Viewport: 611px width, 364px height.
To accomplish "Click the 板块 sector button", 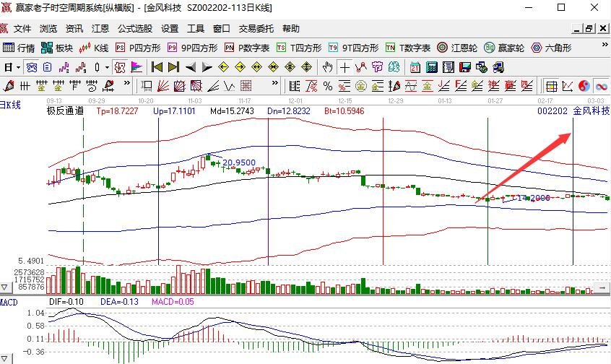I will [x=58, y=48].
